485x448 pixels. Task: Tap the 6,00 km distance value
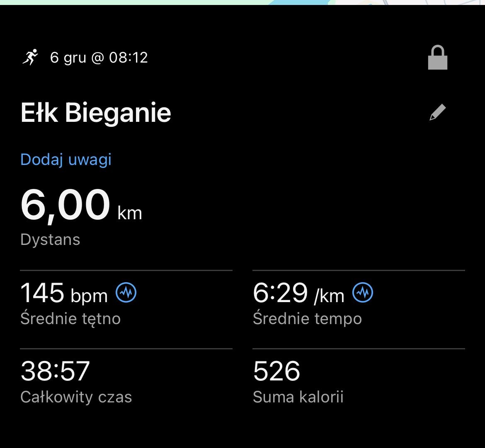[65, 206]
